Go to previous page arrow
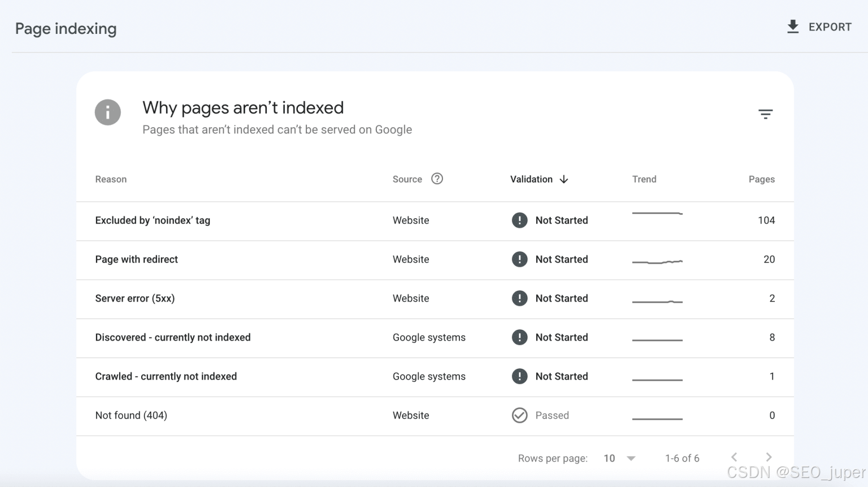The height and width of the screenshot is (487, 868). pos(734,457)
